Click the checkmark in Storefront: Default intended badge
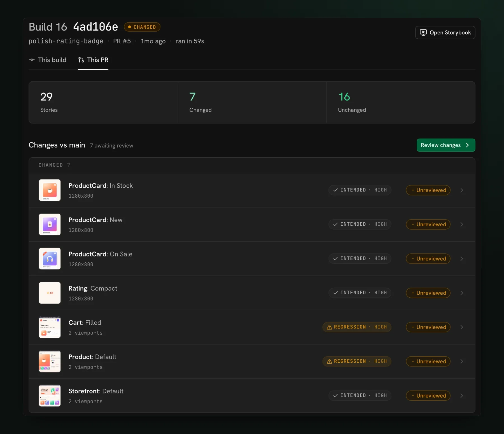This screenshot has height=434, width=504. click(335, 396)
